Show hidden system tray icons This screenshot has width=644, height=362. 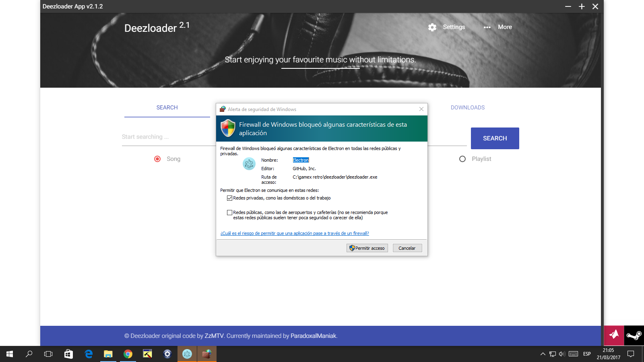click(543, 354)
